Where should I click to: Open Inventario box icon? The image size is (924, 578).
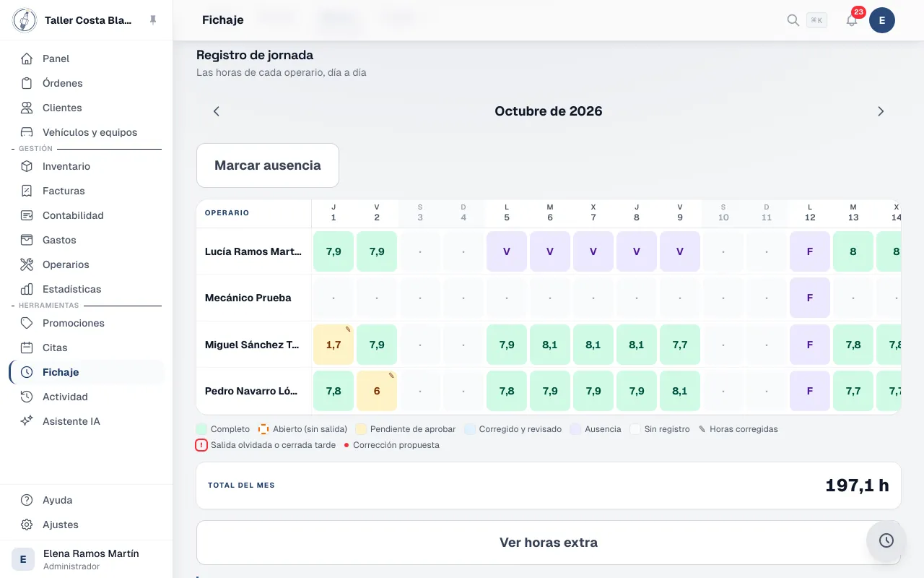[27, 166]
